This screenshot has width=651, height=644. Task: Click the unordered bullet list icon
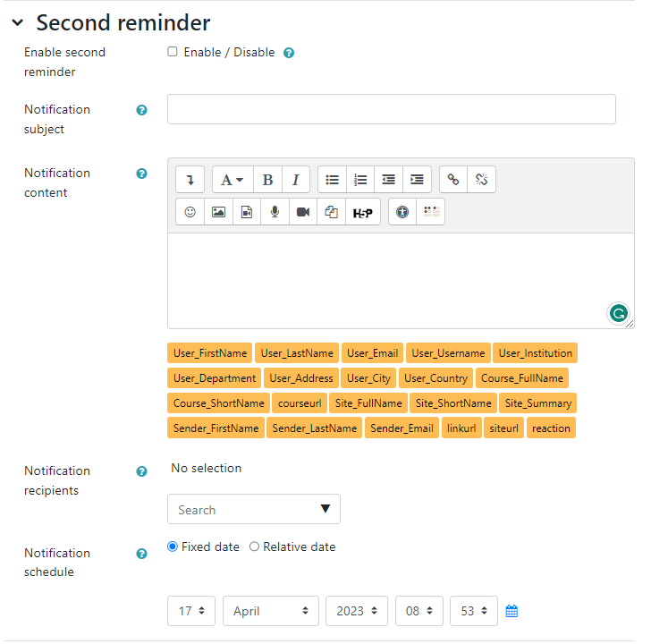[332, 180]
